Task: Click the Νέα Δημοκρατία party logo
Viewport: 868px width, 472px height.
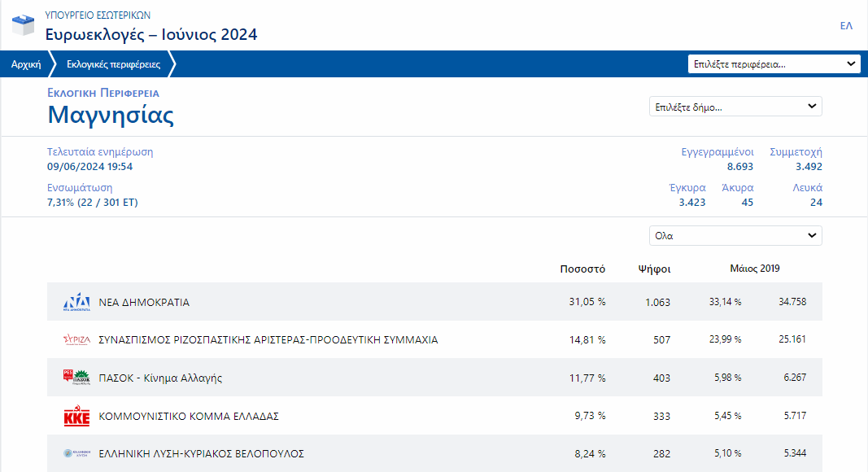Action: 76,302
